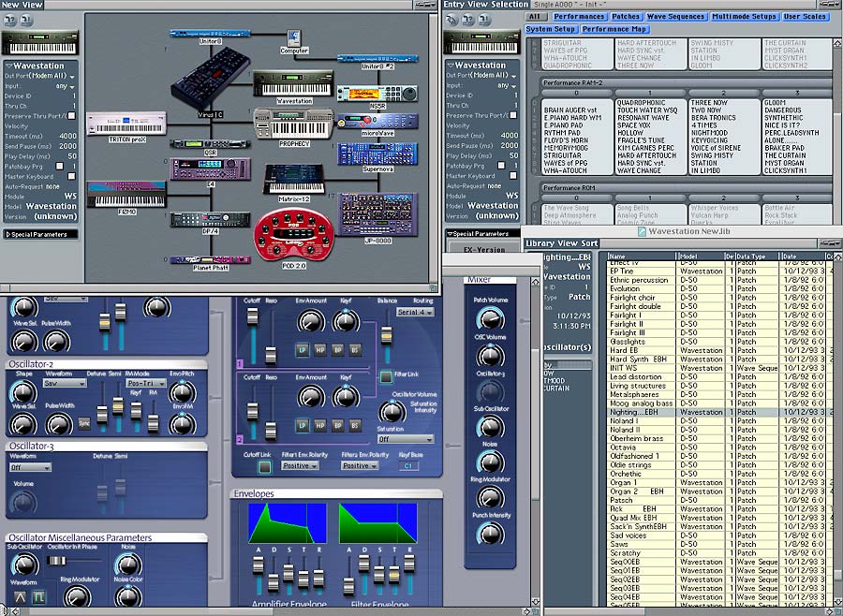This screenshot has height=616, width=843.
Task: Click the DP/4 effects rack device
Action: click(210, 220)
